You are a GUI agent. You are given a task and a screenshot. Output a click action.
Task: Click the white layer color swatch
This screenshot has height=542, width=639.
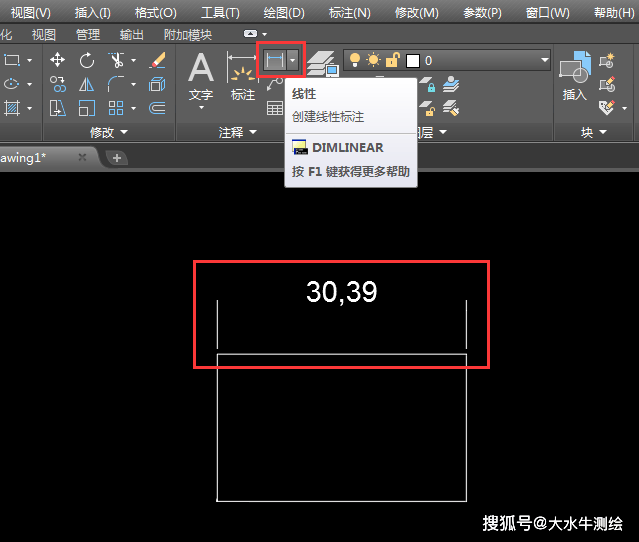(412, 61)
